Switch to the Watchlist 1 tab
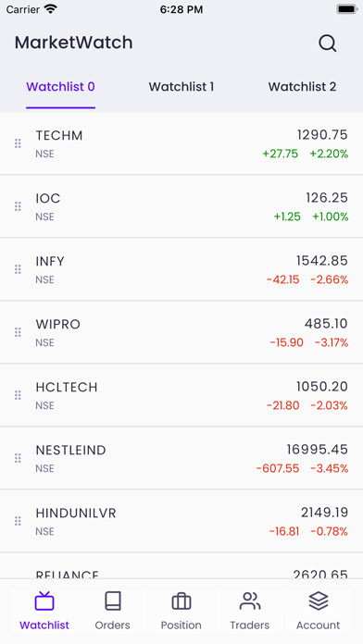The width and height of the screenshot is (363, 644). pos(181,87)
